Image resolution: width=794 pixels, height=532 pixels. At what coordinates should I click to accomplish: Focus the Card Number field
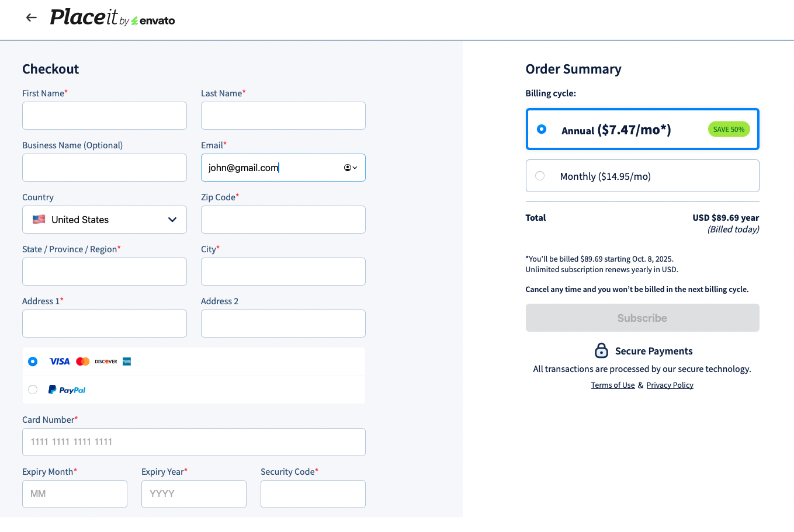coord(194,442)
